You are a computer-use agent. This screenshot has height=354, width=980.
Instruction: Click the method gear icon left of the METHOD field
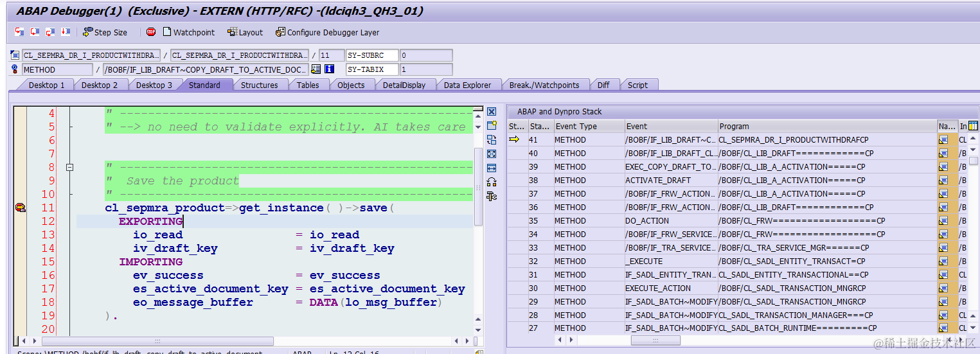(x=15, y=69)
